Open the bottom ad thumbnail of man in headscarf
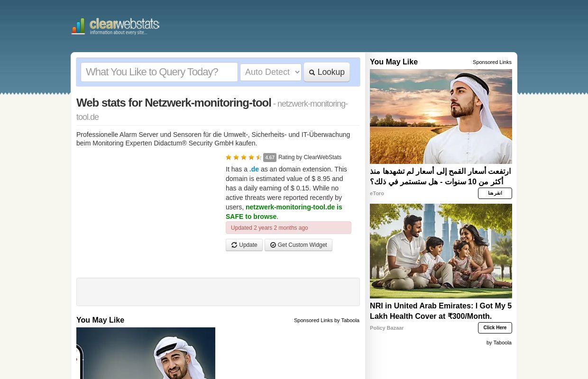 point(146,353)
